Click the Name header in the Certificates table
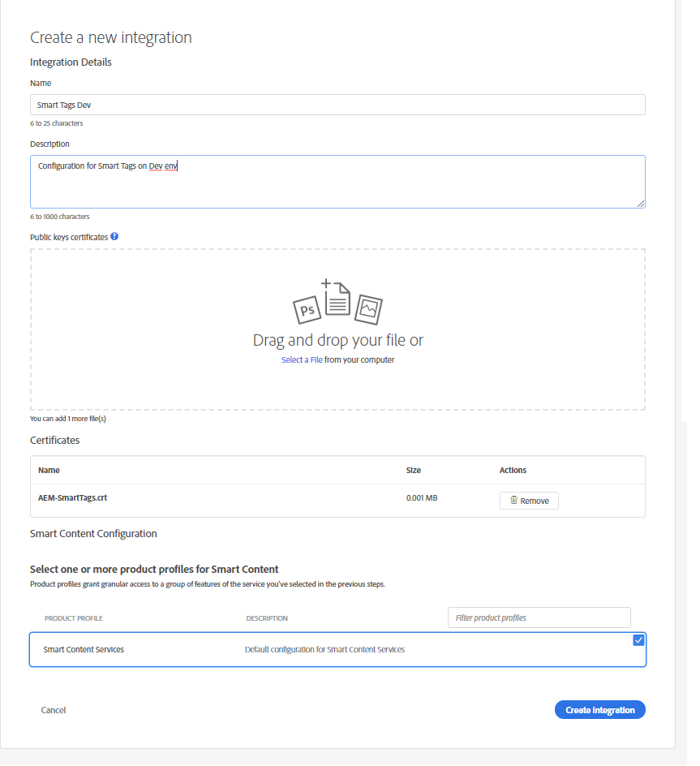The image size is (700, 766). (x=49, y=470)
